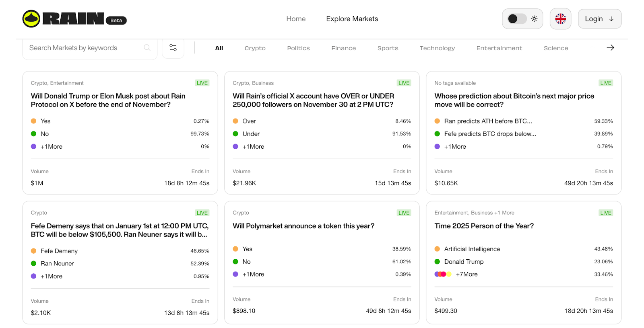Click the sun brightness icon
644x328 pixels.
coord(534,19)
